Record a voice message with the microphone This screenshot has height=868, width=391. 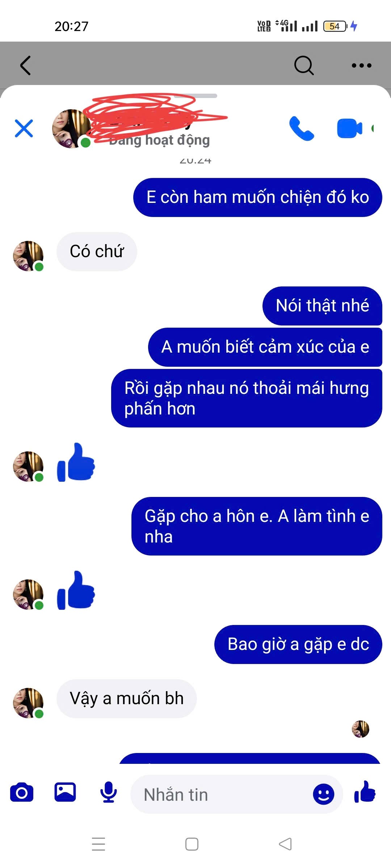click(109, 792)
